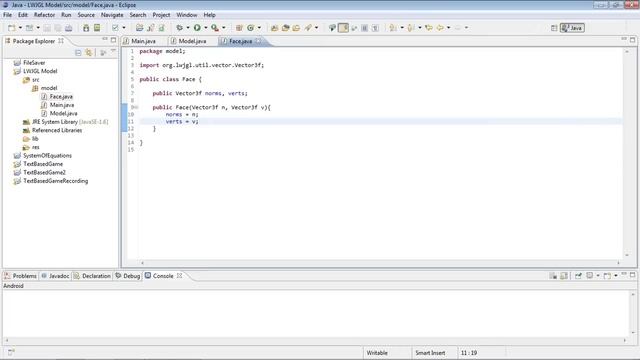Screen dimensions: 640x360
Task: Open the Window menu
Action: pyautogui.click(x=187, y=15)
